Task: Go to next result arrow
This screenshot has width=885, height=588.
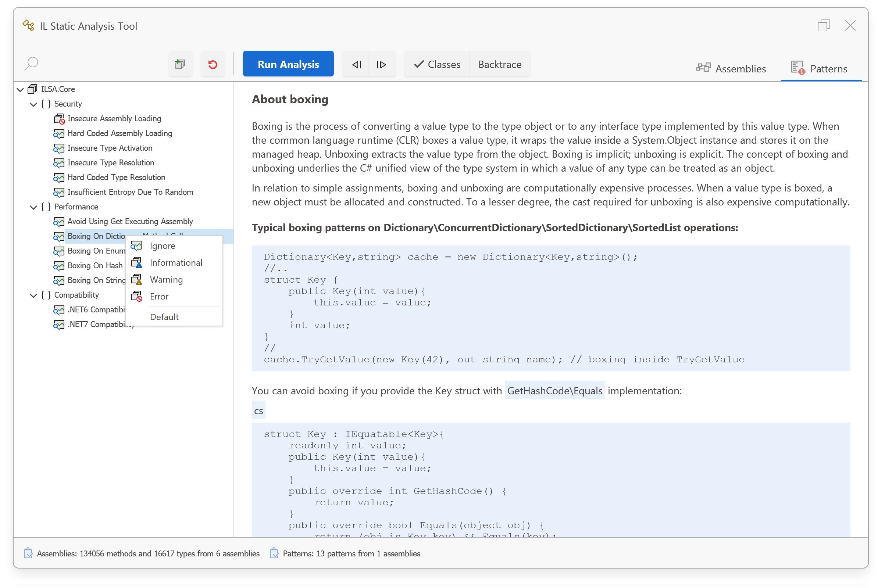Action: tap(382, 65)
